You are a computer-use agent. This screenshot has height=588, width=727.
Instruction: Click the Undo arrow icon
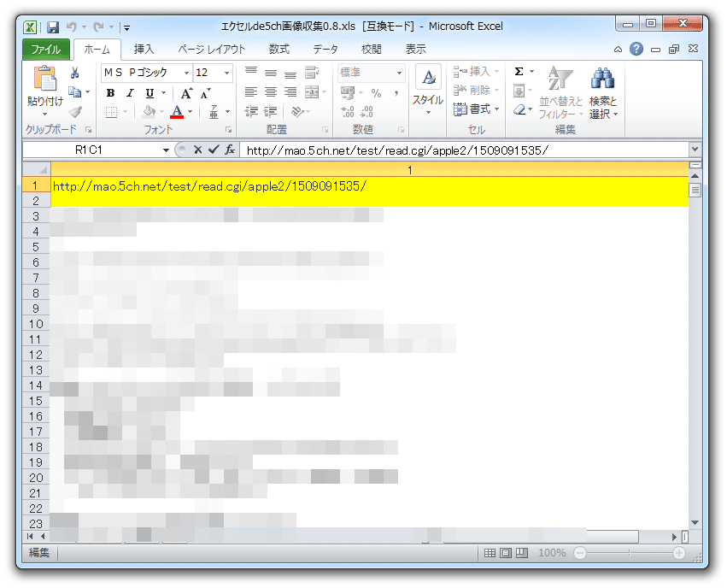pos(71,26)
